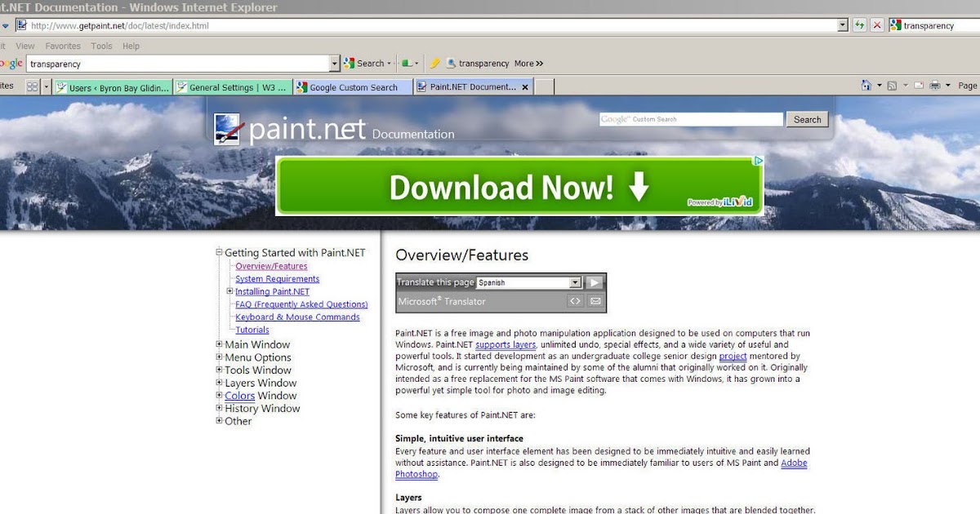Expand the Colors Window tree node
980x514 pixels.
219,396
